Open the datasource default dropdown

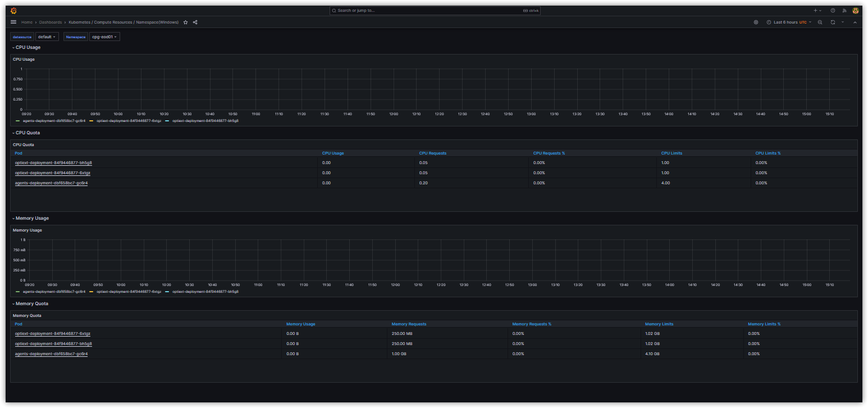pos(47,36)
